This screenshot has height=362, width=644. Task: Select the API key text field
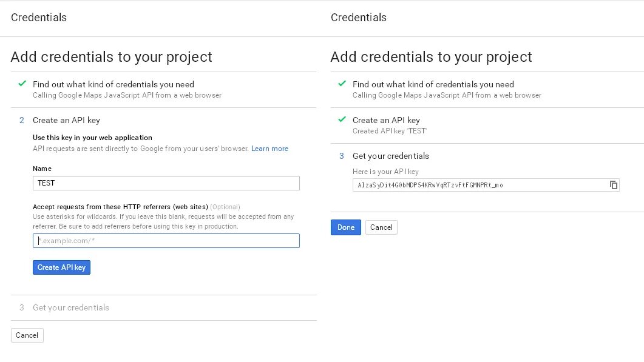coord(480,185)
